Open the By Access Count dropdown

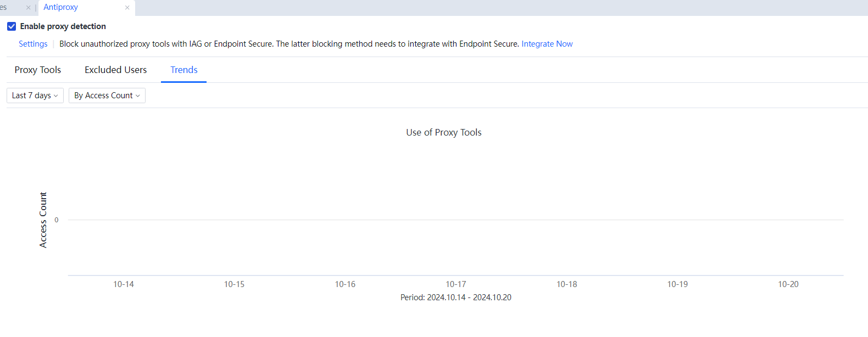(107, 96)
